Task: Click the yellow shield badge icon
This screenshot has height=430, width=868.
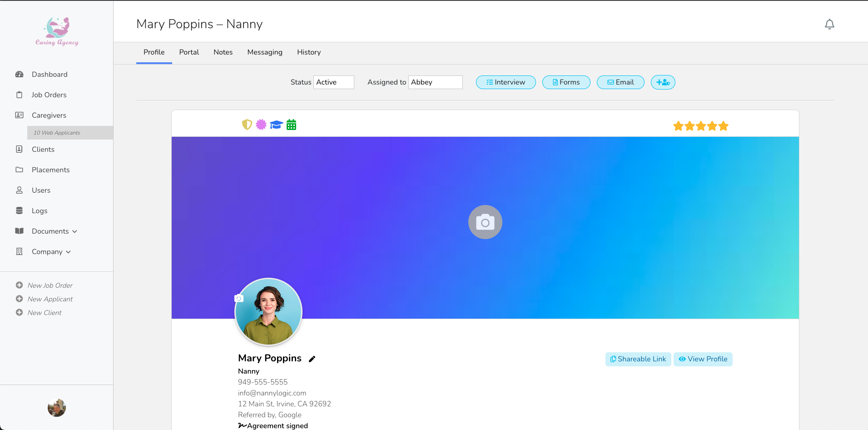Action: [247, 125]
